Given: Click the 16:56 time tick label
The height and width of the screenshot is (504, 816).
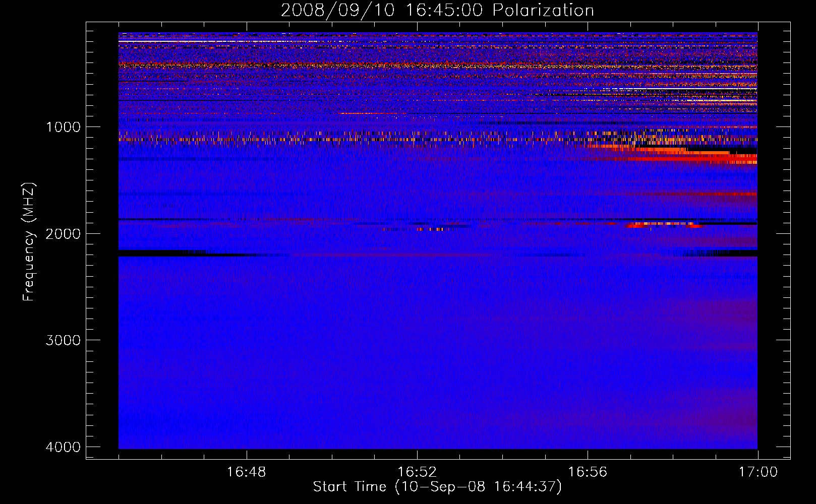Looking at the screenshot, I should point(588,472).
